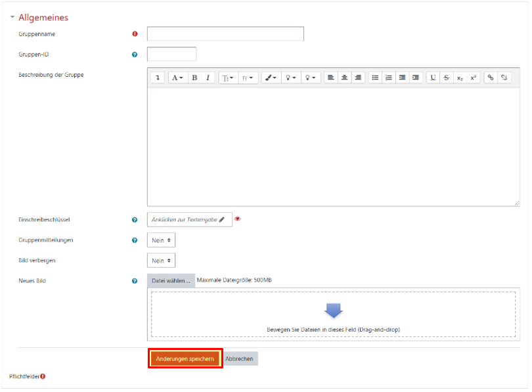
Task: Underline text in the description editor
Action: click(433, 77)
